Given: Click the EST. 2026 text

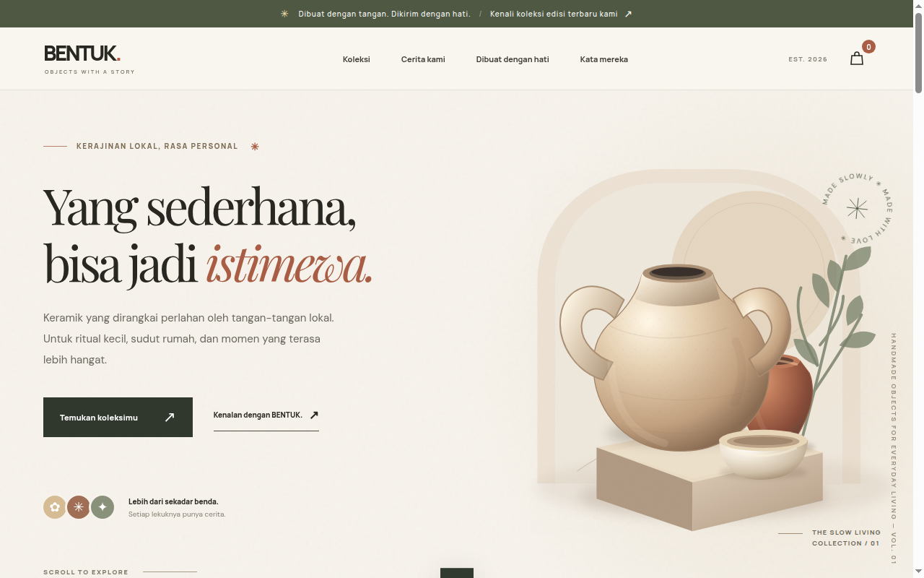Looking at the screenshot, I should coord(808,59).
